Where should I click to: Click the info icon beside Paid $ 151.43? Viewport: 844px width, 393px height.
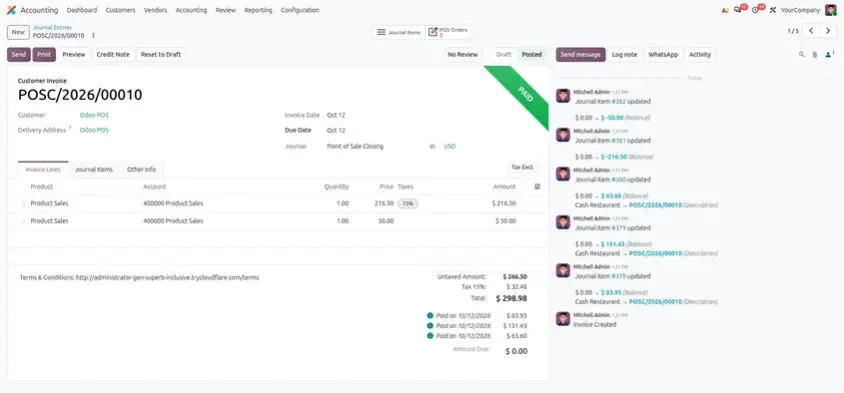coord(430,326)
